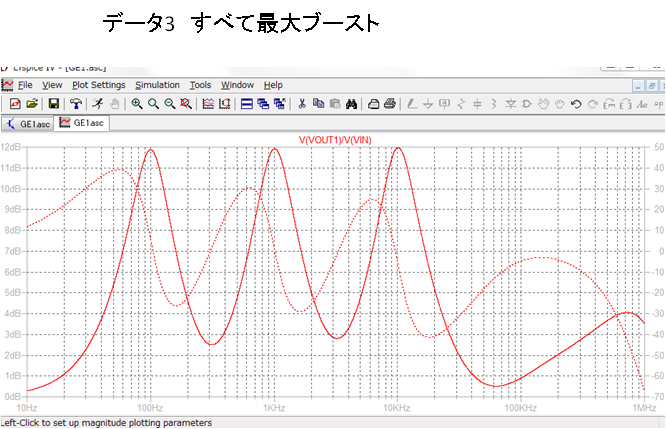666x429 pixels.
Task: Click the Zoom to Fit crossed magnifier icon
Action: [x=186, y=104]
